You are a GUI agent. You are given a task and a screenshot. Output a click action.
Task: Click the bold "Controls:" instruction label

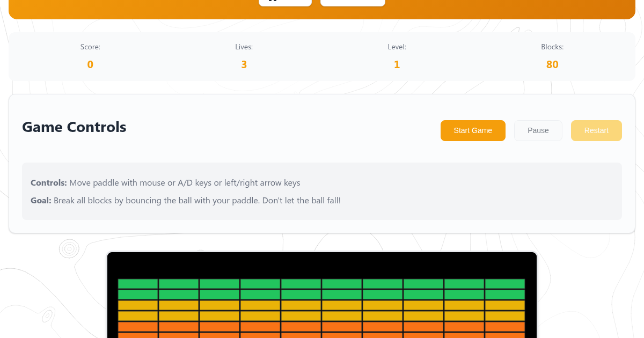pos(49,183)
